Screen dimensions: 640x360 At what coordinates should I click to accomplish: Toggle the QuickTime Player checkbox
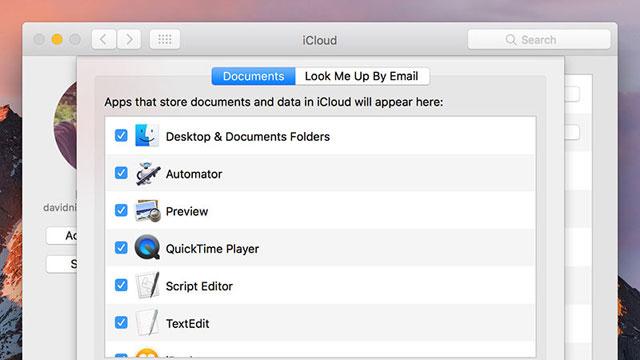pos(121,248)
